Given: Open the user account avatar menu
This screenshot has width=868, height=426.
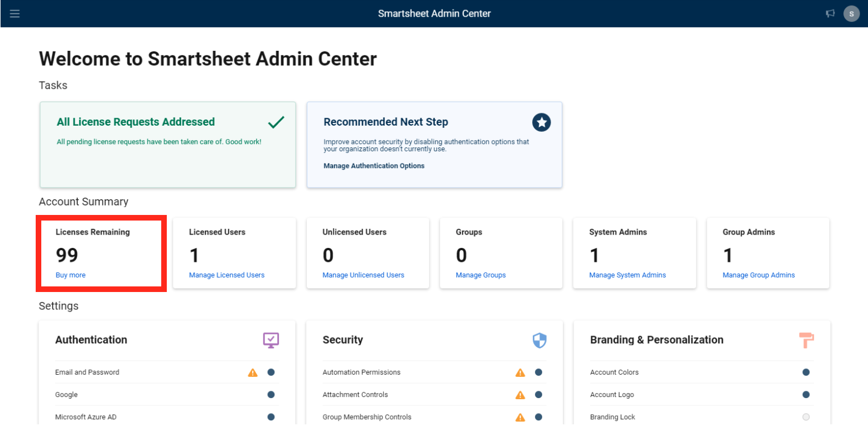Looking at the screenshot, I should click(x=851, y=13).
